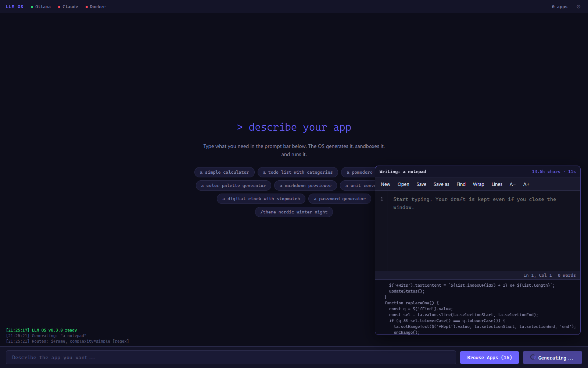Click the '13.5k chars · 11s' counter

[x=554, y=171]
